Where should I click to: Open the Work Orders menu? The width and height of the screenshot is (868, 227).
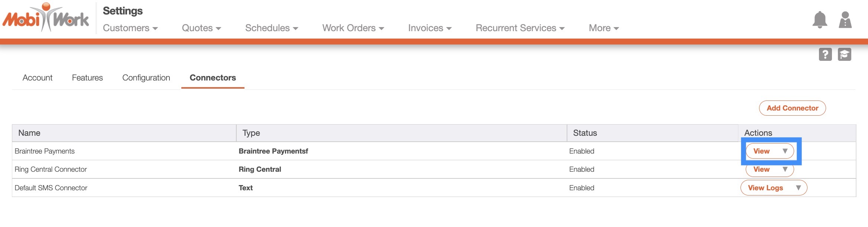click(x=353, y=28)
